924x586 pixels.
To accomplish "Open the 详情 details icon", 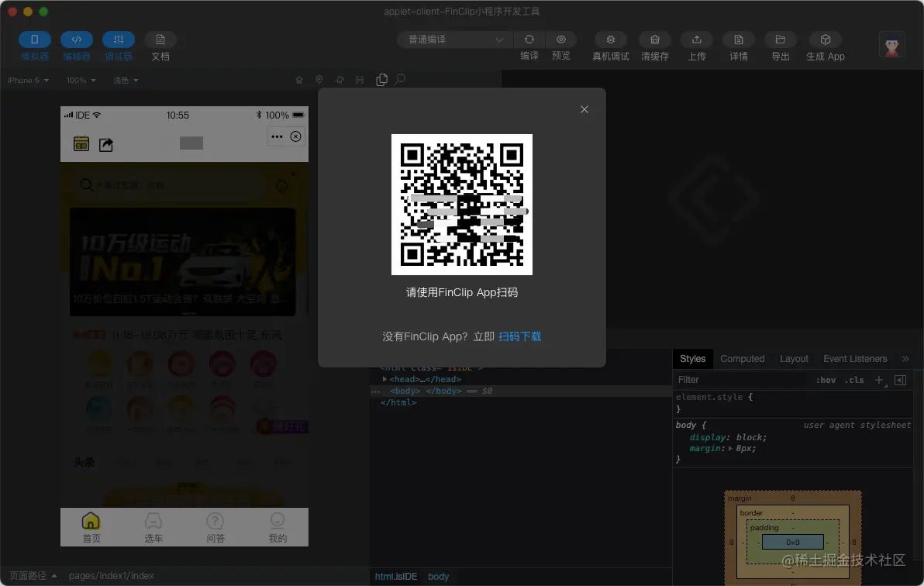I will pyautogui.click(x=739, y=40).
